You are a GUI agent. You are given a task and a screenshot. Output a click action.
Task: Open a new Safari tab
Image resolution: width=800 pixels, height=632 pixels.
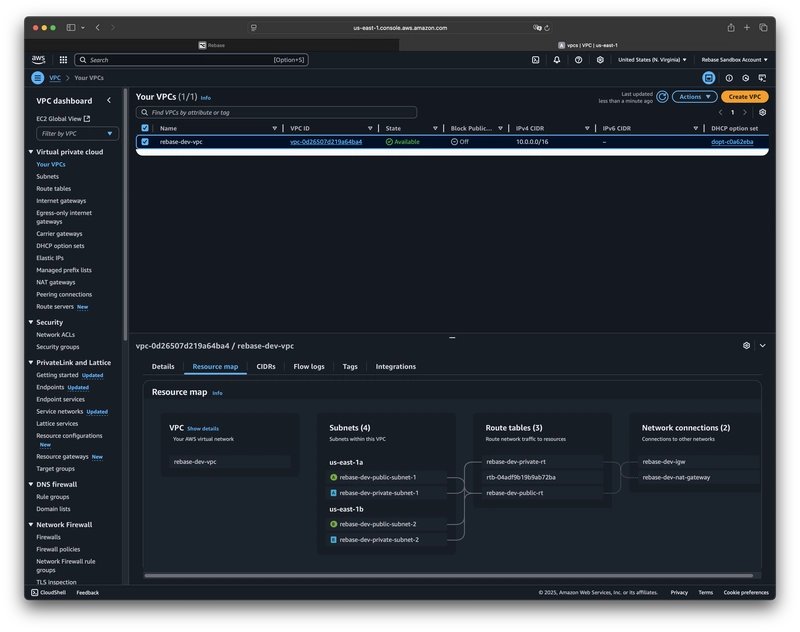746,28
